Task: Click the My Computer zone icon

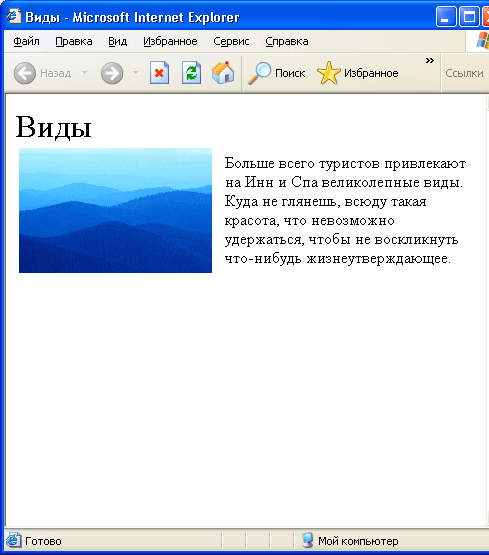Action: [x=307, y=540]
